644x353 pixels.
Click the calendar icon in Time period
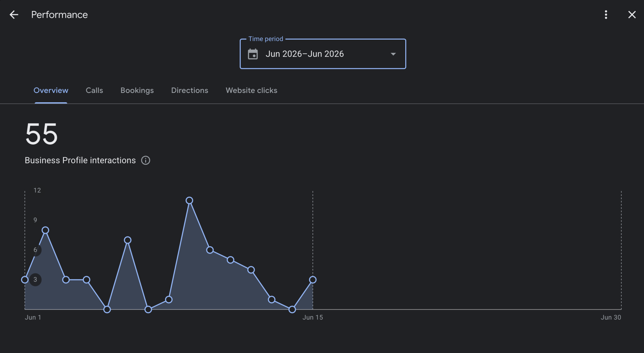[253, 54]
